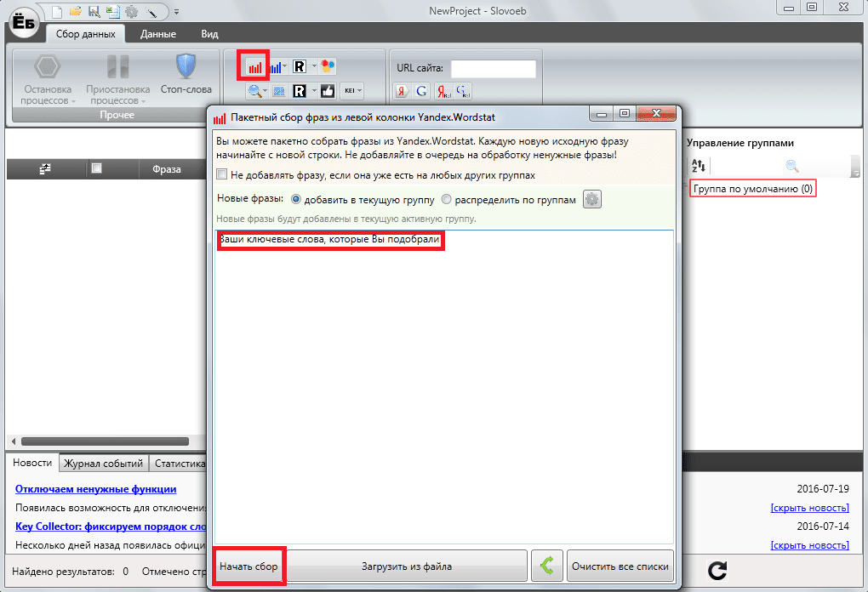Open the Статистика tab
868x592 pixels.
coord(180,463)
